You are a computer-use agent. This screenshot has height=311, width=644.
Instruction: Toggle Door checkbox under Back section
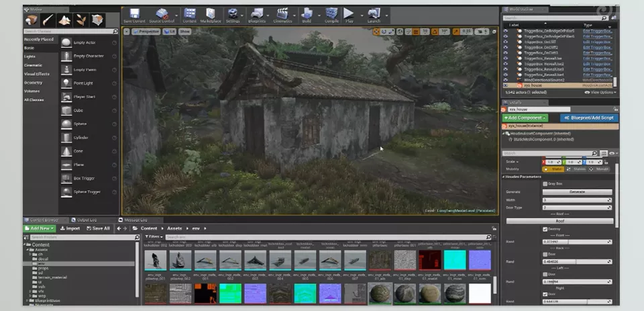point(545,254)
